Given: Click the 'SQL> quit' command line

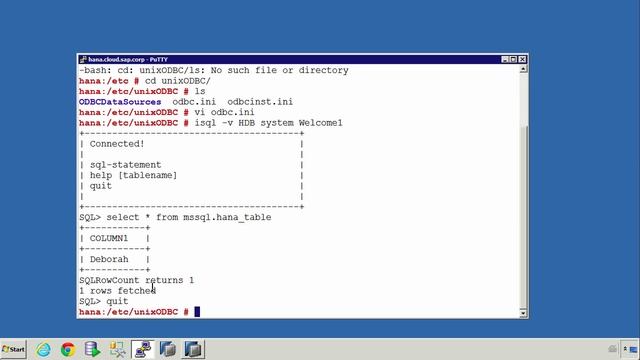Looking at the screenshot, I should pos(104,301).
